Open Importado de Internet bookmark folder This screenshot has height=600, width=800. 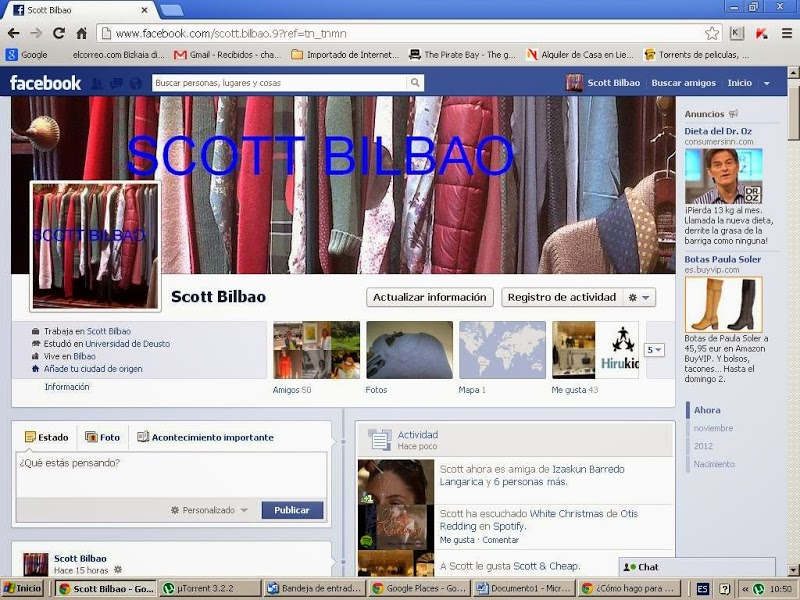345,55
